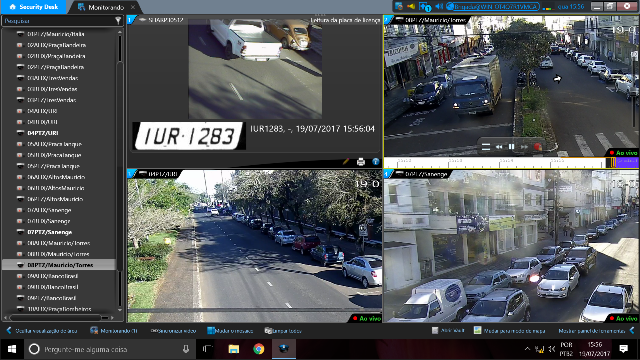The width and height of the screenshot is (640, 360).
Task: Click Ao vivo indicator in Sanenga tile
Action: click(x=623, y=318)
